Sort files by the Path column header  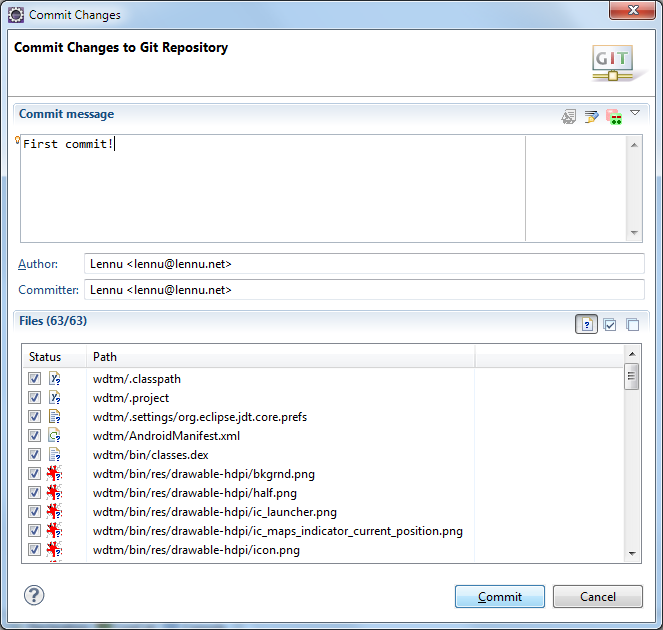280,356
